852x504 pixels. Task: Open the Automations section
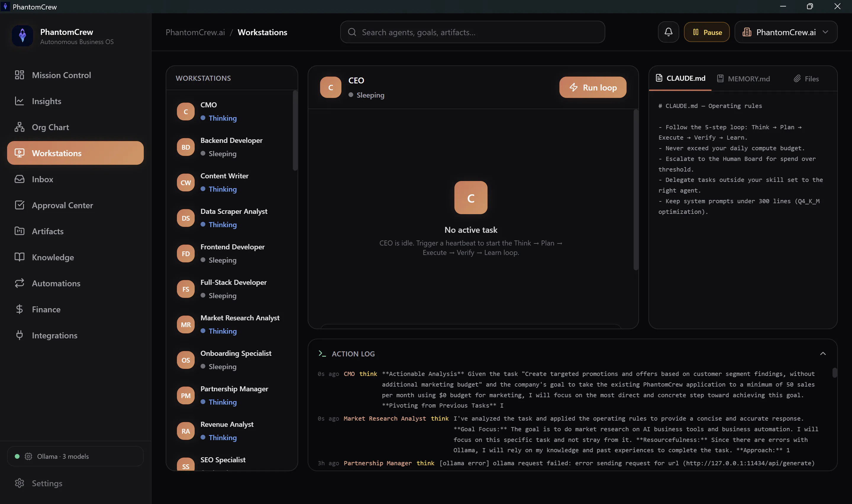click(75, 283)
